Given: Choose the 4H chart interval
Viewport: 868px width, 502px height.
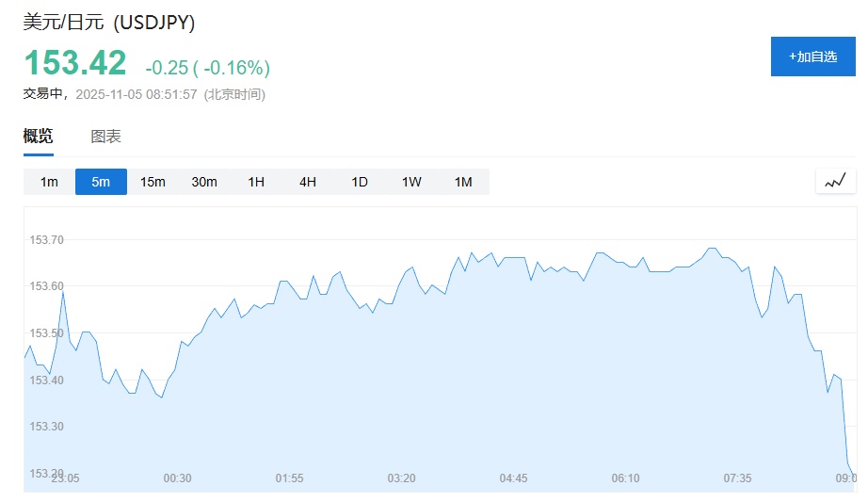Looking at the screenshot, I should coord(308,182).
